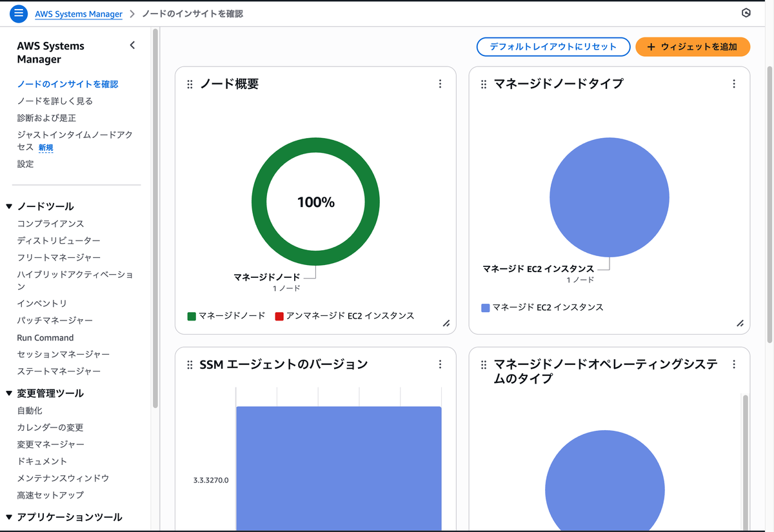
Task: Open 自動化 in change management tools
Action: pos(30,411)
